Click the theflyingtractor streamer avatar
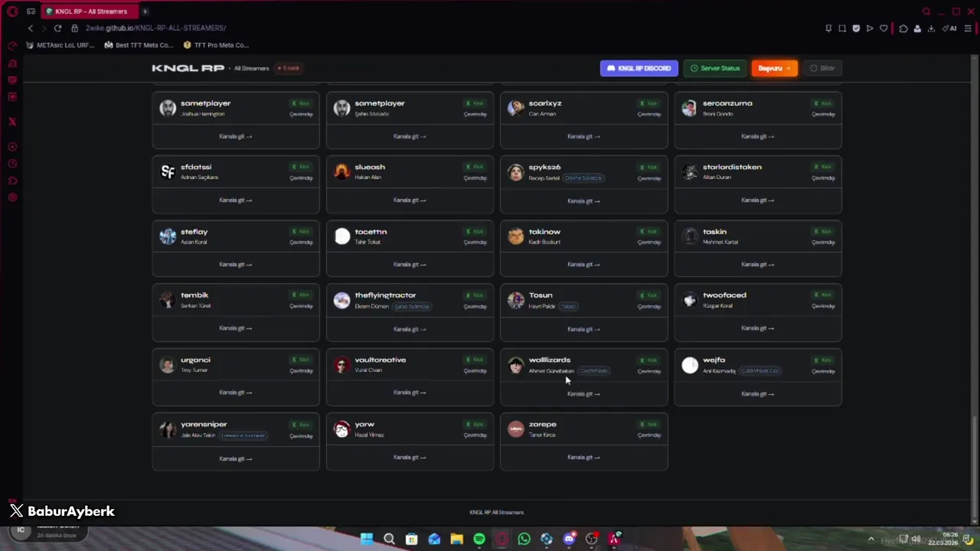Viewport: 980px width, 551px height. (342, 300)
